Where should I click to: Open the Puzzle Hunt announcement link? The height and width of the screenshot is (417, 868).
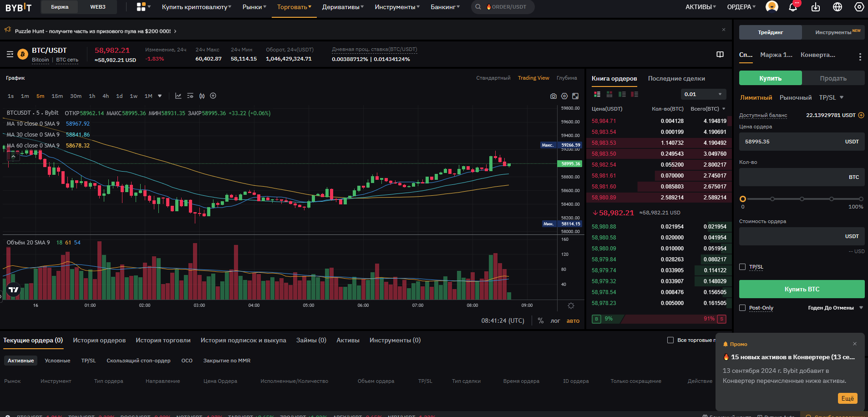tap(96, 31)
